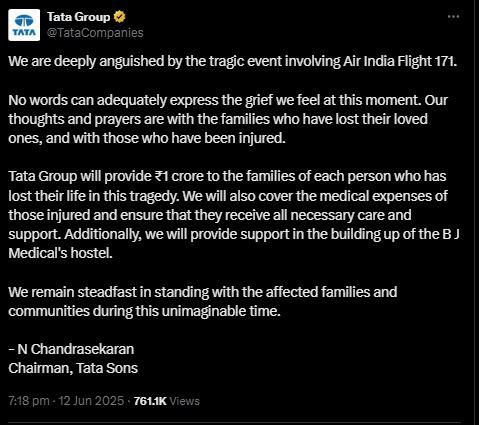The width and height of the screenshot is (479, 425).
Task: Click the We remain steadfast paragraph
Action: [x=203, y=301]
